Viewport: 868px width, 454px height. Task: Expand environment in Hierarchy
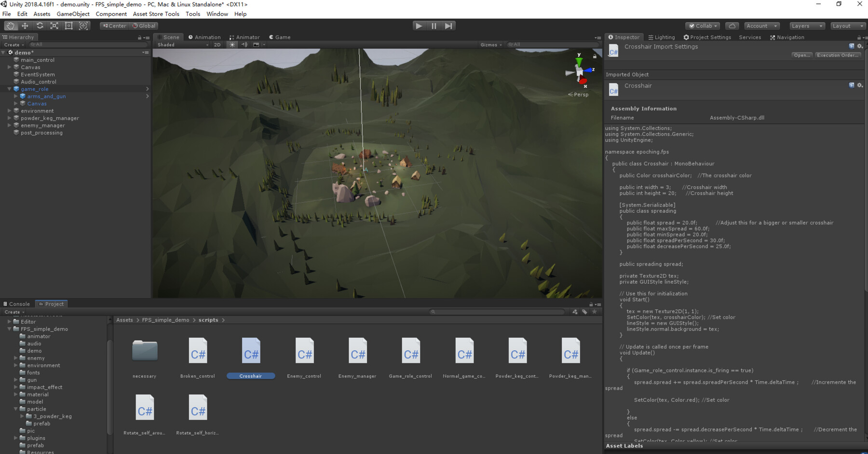(9, 111)
